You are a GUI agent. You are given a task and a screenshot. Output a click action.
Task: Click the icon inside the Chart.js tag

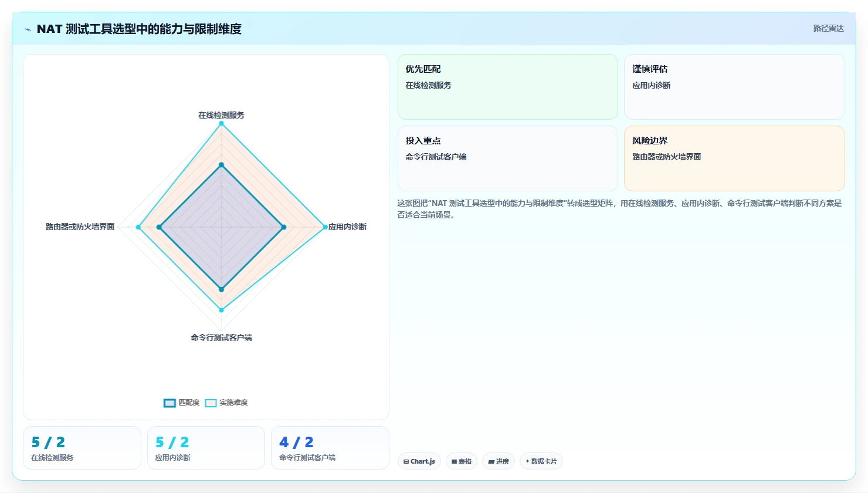(x=406, y=462)
